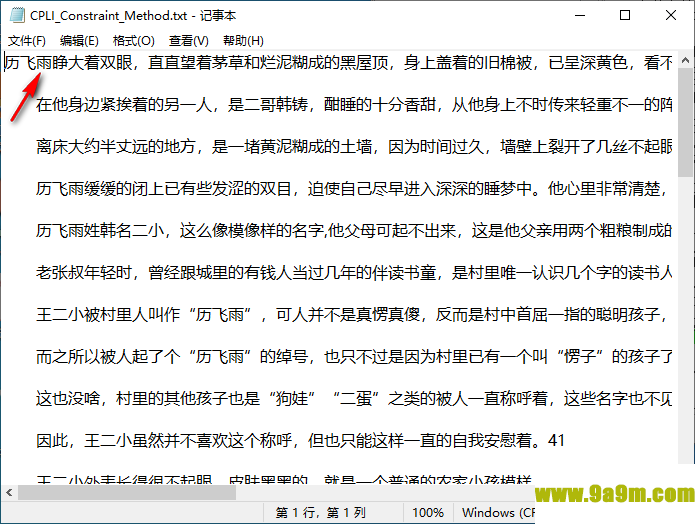Click line starting 而之所以被人起了个
This screenshot has height=524, width=695.
(354, 356)
